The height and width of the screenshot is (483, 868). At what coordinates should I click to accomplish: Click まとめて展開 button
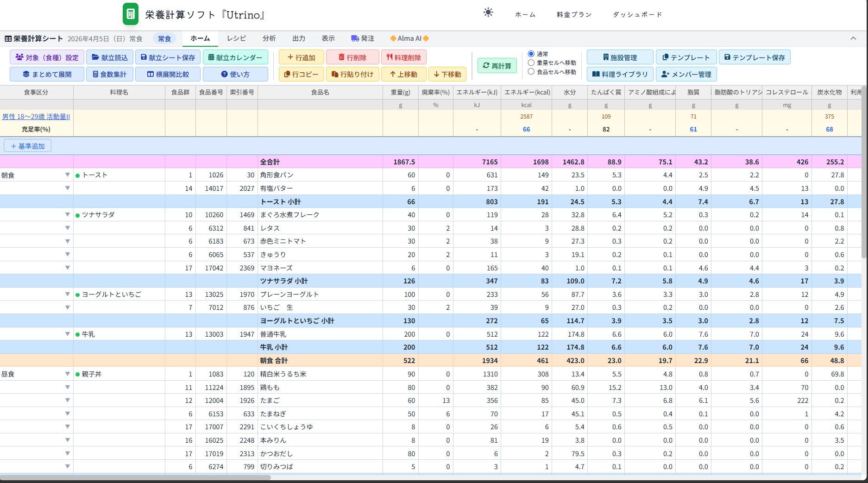point(47,74)
